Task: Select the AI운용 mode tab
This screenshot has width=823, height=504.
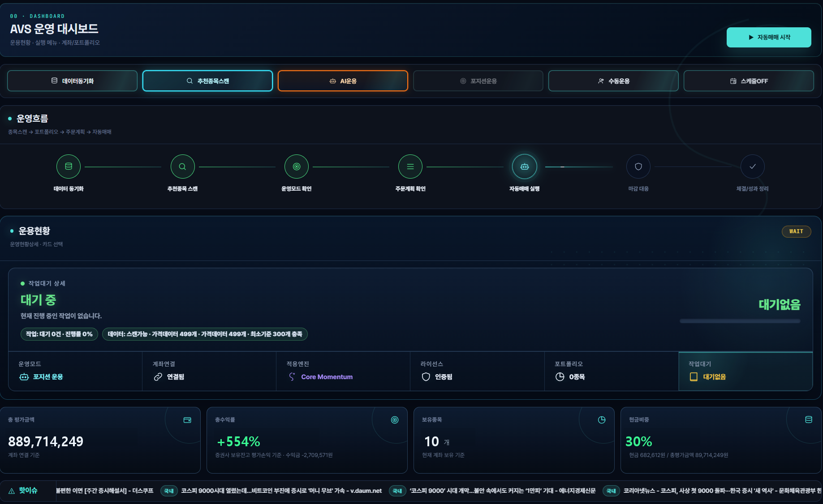Action: click(343, 81)
